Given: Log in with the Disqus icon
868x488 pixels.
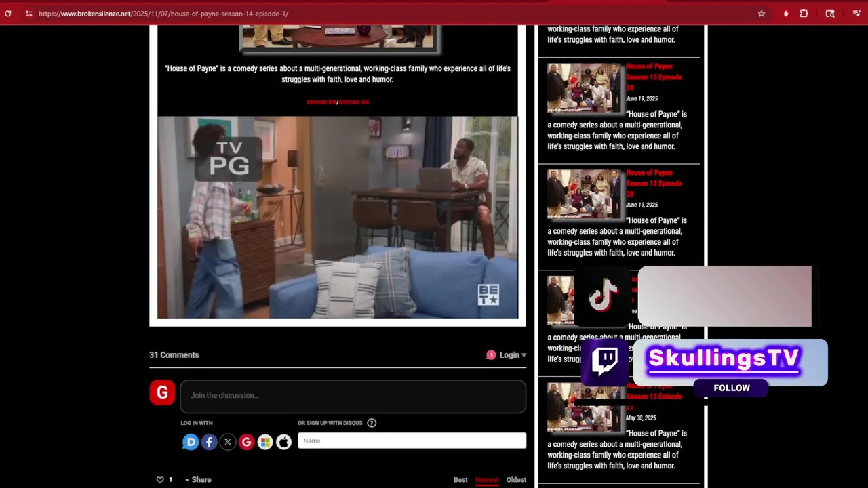Looking at the screenshot, I should [191, 442].
